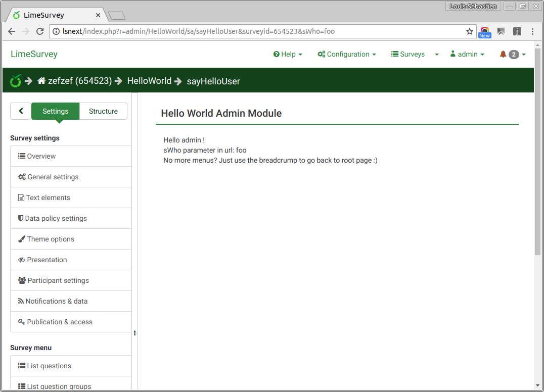Bookmark this page with the star icon
Viewport: 544px width, 392px height.
coord(469,31)
